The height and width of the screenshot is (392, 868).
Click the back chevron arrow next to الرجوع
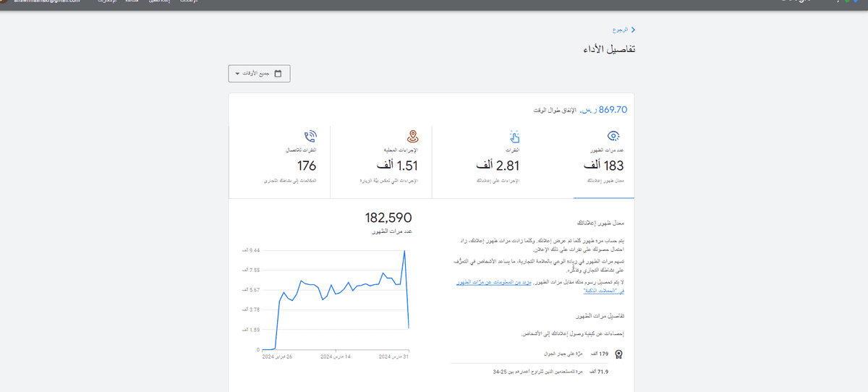pos(634,30)
